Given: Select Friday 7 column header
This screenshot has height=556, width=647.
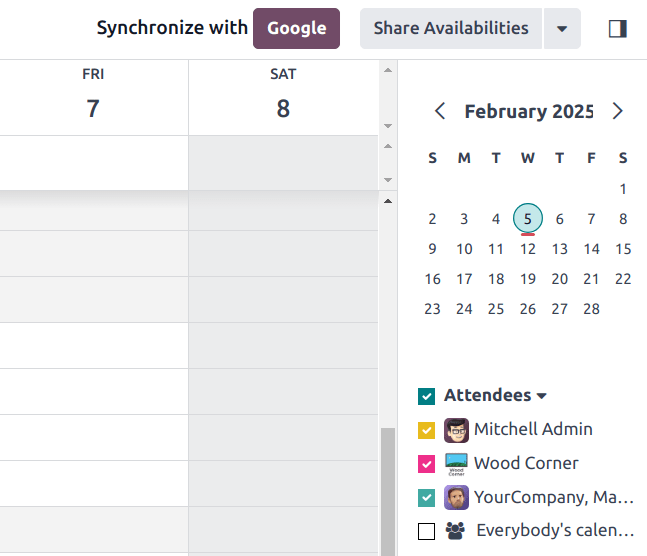Looking at the screenshot, I should point(93,97).
